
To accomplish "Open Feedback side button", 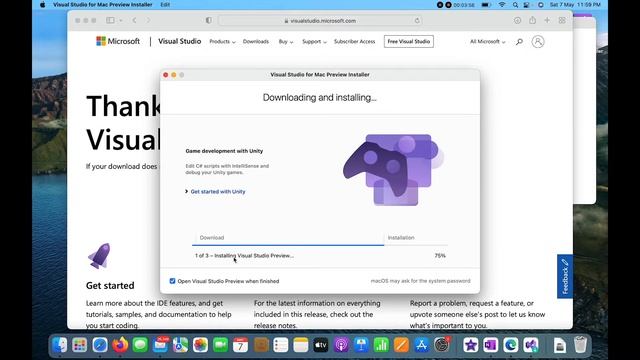I will click(x=565, y=276).
